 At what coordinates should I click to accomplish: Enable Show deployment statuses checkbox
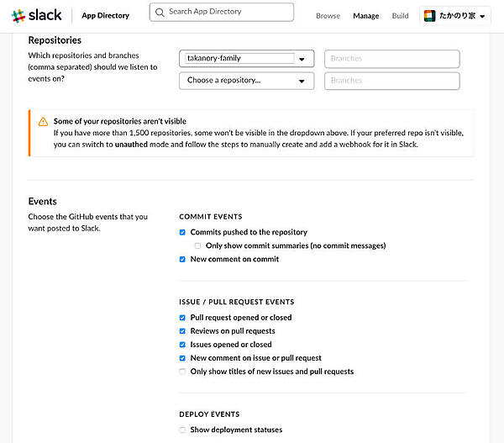[x=182, y=430]
